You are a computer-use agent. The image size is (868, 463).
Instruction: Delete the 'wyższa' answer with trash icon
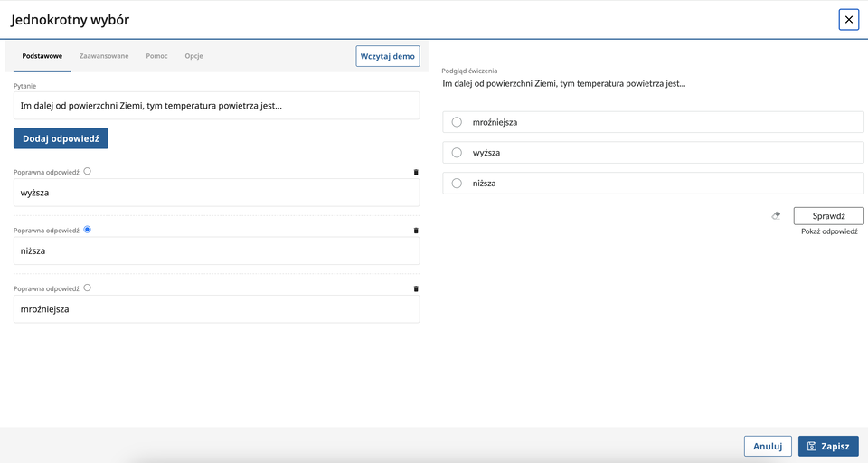tap(416, 172)
